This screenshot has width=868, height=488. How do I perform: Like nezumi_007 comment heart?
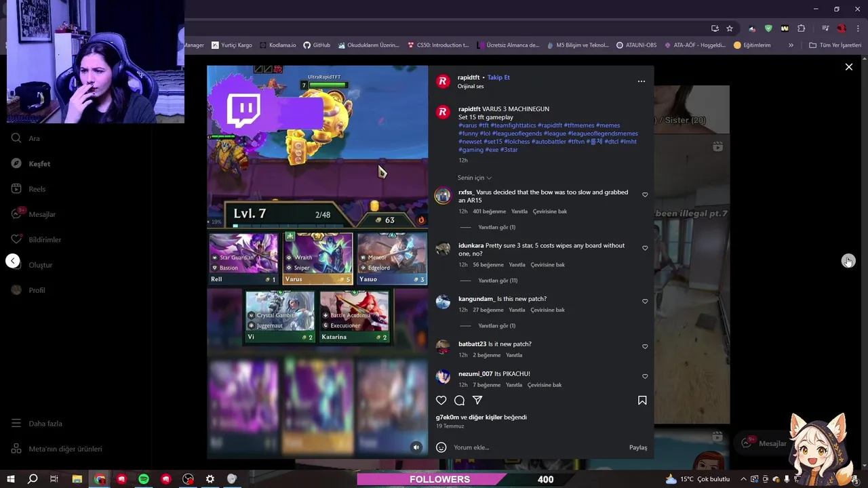[x=645, y=376]
